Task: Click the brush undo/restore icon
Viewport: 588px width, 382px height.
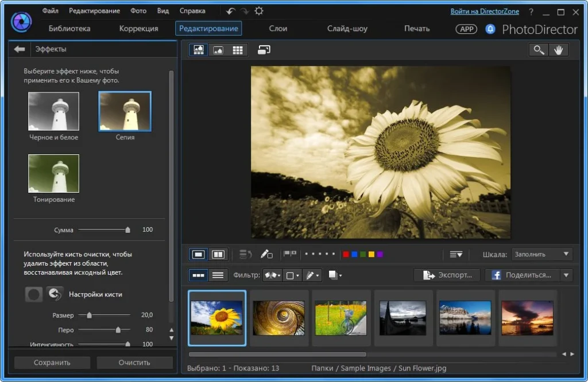Action: coord(55,294)
